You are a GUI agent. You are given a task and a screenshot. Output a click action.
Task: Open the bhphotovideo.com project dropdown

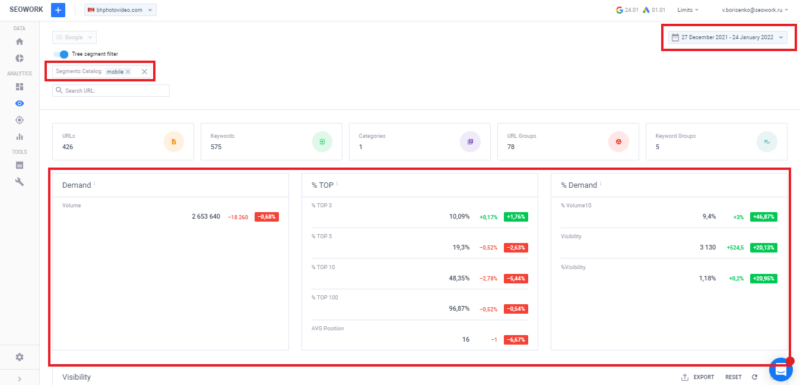[120, 10]
